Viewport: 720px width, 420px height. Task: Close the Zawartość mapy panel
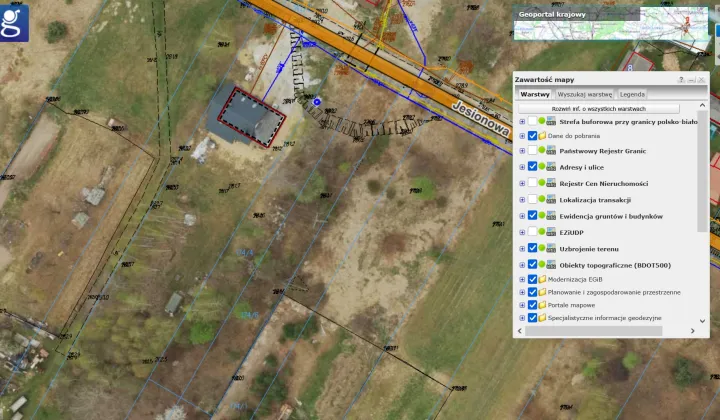point(701,80)
